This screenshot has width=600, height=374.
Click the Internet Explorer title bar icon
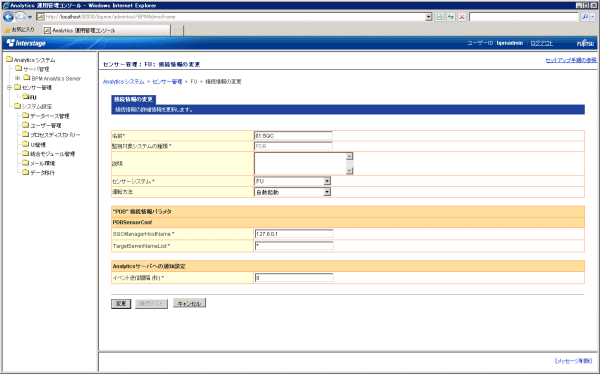click(x=6, y=5)
